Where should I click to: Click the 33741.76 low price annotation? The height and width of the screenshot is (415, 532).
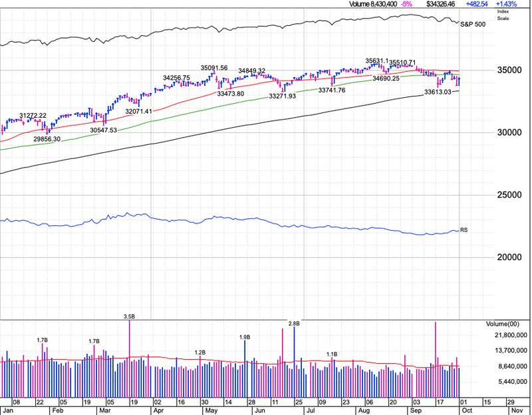pos(332,90)
